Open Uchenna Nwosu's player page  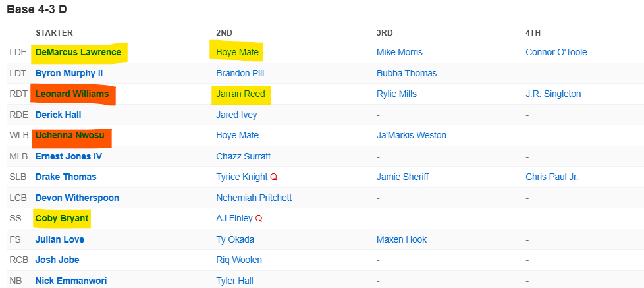[x=70, y=135]
